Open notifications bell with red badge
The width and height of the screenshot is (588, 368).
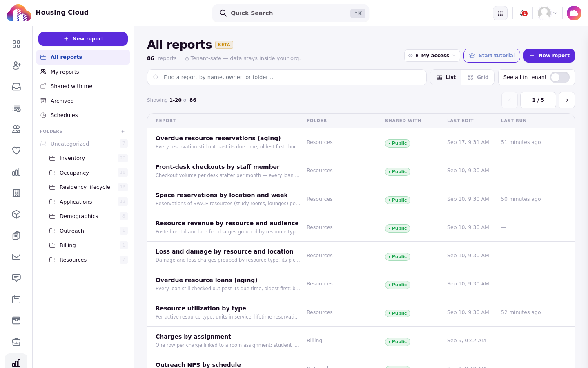[523, 13]
